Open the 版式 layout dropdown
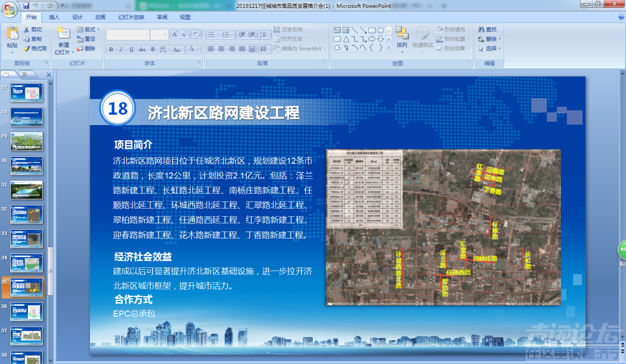 (x=89, y=29)
